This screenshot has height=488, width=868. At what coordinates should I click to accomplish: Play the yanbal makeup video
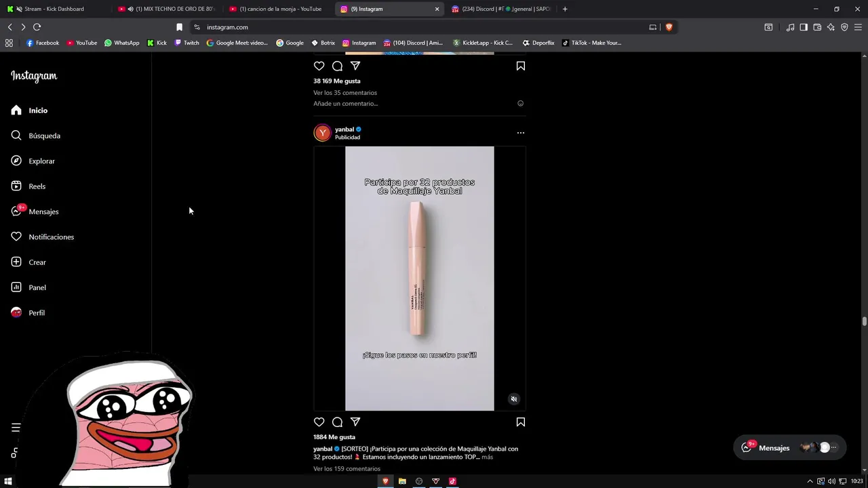tap(420, 279)
